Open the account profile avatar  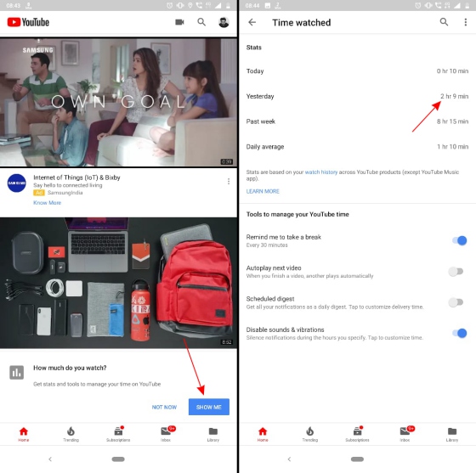coord(224,22)
